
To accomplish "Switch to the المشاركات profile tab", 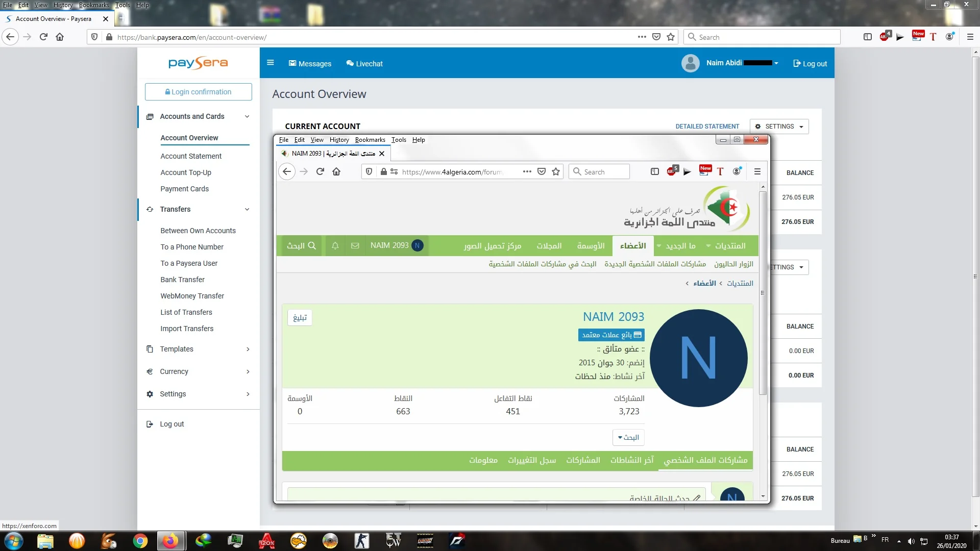I will click(x=583, y=460).
